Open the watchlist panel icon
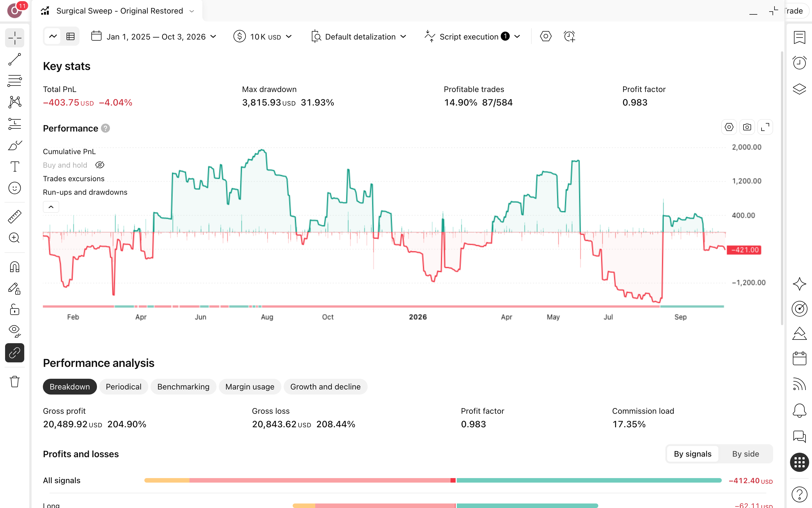The image size is (812, 508). (799, 37)
